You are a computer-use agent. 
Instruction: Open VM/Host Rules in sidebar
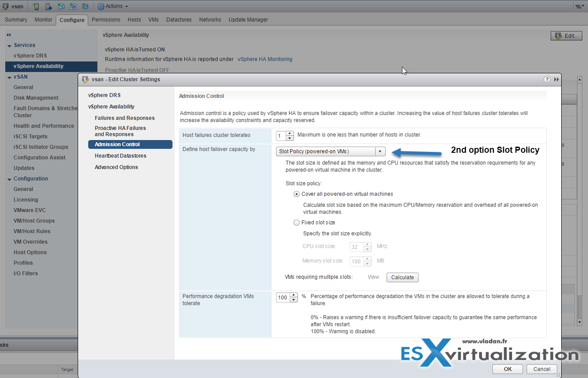click(32, 231)
